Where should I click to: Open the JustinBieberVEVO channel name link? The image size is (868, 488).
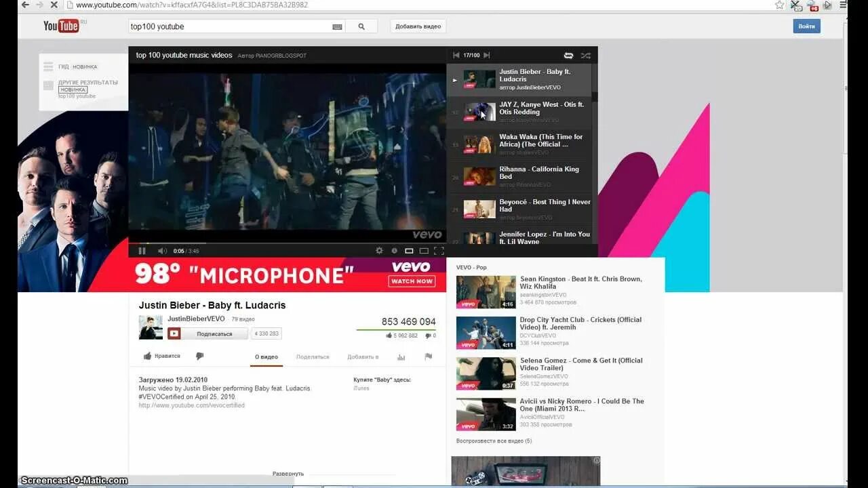point(196,319)
